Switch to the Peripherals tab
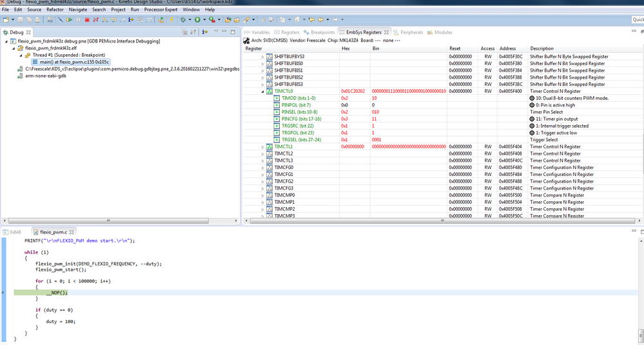644x345 pixels. click(408, 32)
